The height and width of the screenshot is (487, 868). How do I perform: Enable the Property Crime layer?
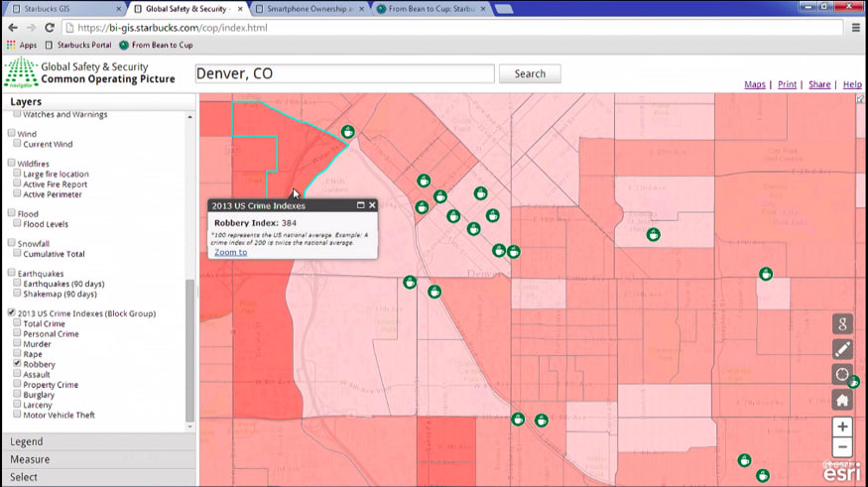(x=17, y=384)
